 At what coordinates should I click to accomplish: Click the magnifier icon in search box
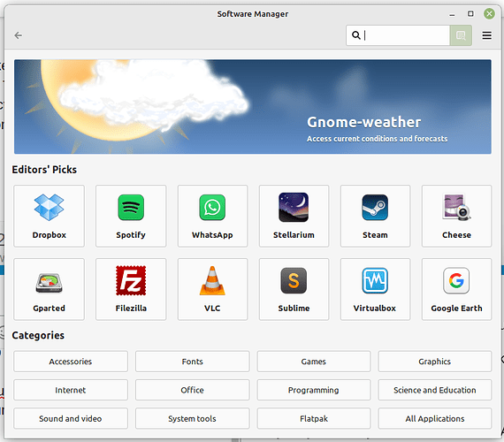(355, 35)
